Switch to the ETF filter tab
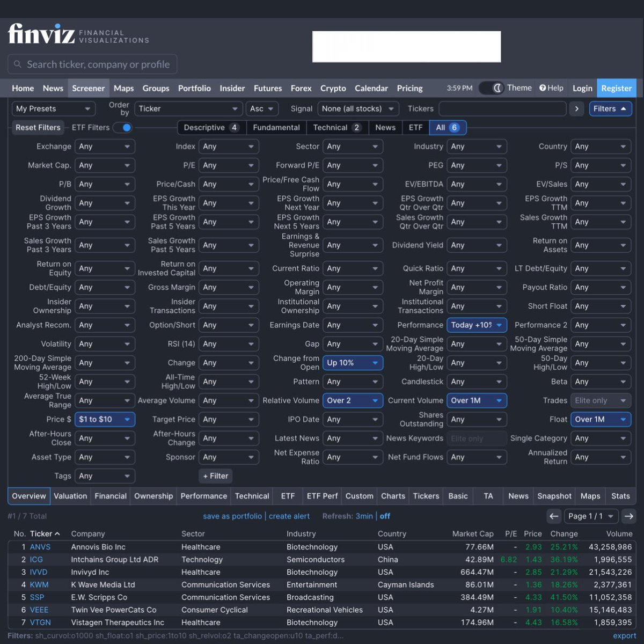644x644 pixels. click(x=415, y=128)
